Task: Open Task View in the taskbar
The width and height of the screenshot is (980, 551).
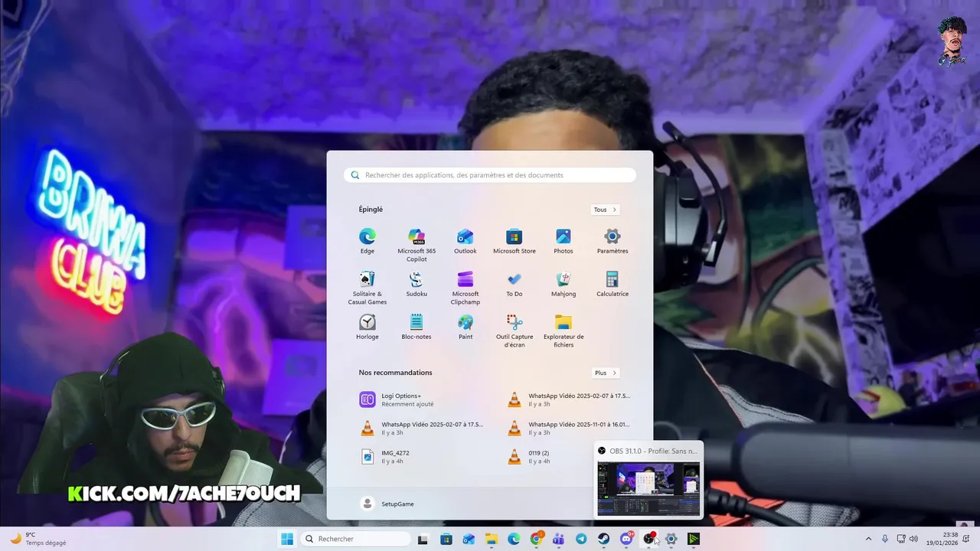Action: pyautogui.click(x=423, y=539)
